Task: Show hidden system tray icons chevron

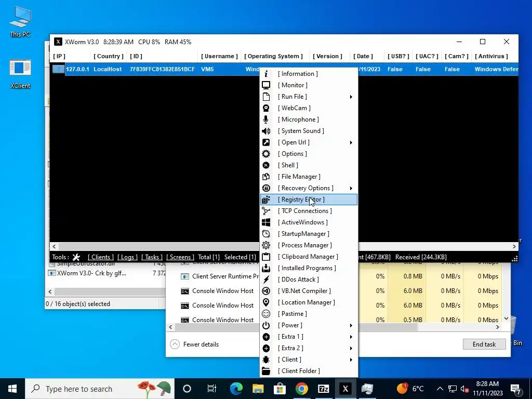Action: (x=440, y=389)
